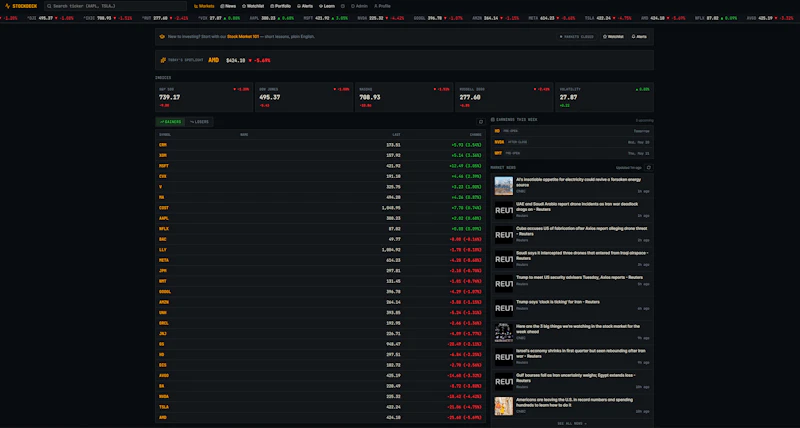The image size is (800, 428).
Task: Open the GOOGL symbol in the movers table
Action: (165, 292)
